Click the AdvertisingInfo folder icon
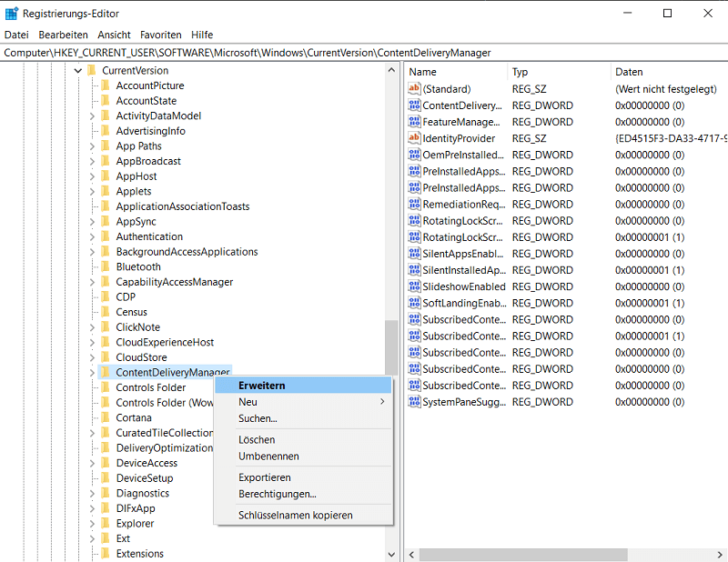Image resolution: width=728 pixels, height=562 pixels. point(106,131)
